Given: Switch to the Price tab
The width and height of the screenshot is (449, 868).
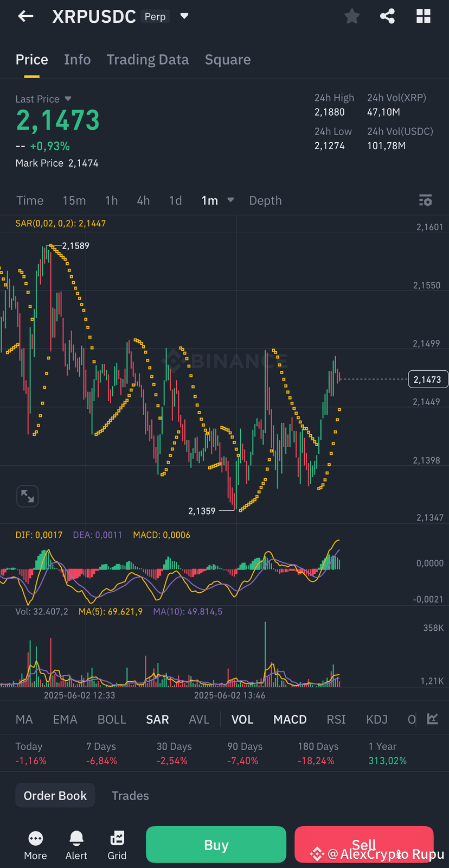Looking at the screenshot, I should (31, 60).
